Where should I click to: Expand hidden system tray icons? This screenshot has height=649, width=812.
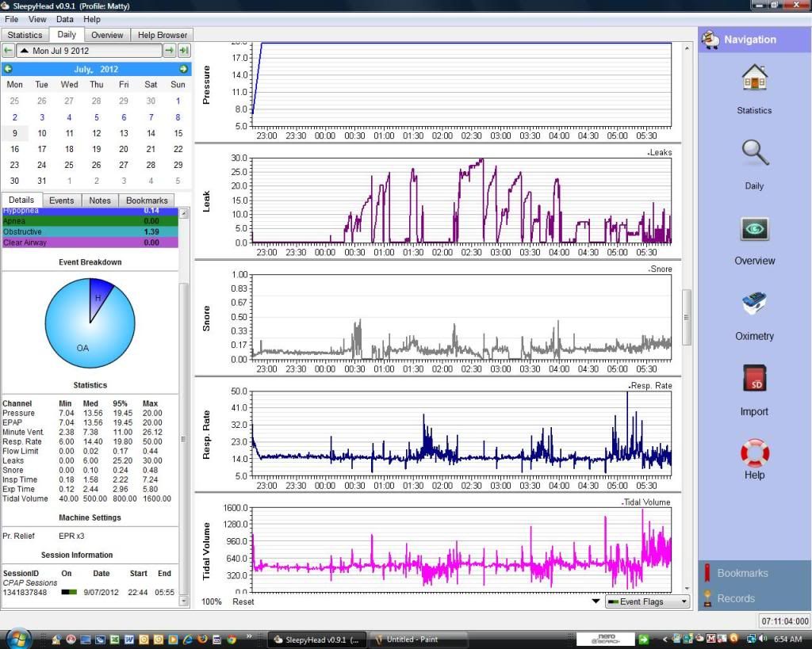click(x=665, y=639)
